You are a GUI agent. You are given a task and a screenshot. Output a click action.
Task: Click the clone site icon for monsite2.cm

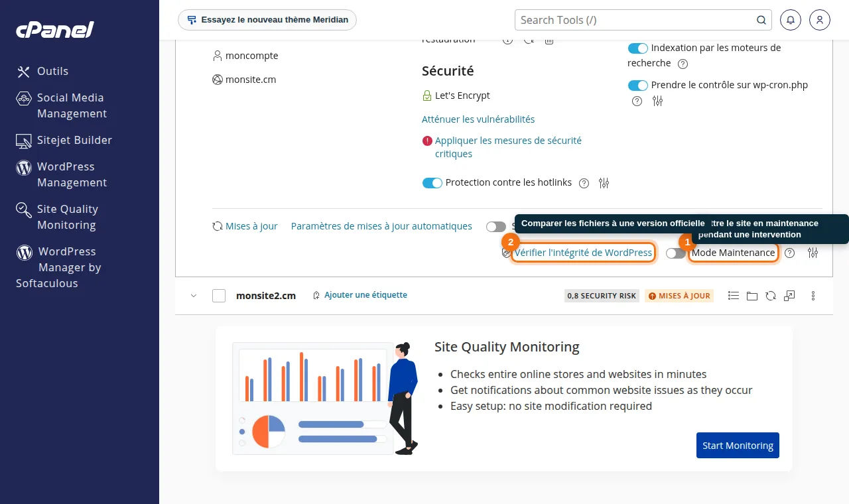pos(789,296)
